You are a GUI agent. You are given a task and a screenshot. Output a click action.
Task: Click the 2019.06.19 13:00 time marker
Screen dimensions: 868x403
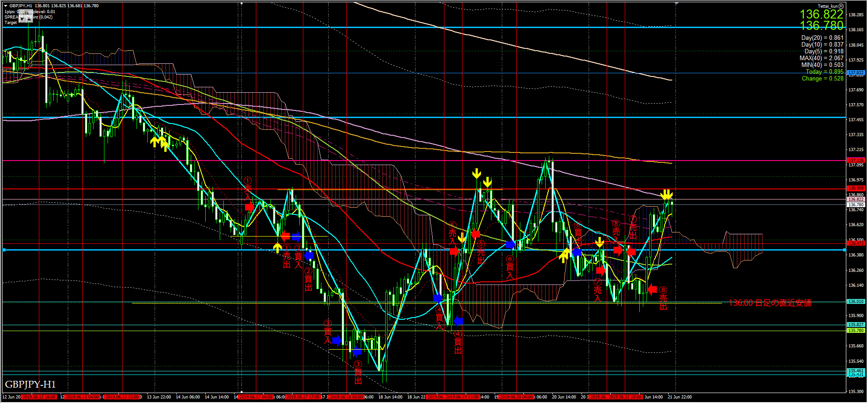pos(462,397)
